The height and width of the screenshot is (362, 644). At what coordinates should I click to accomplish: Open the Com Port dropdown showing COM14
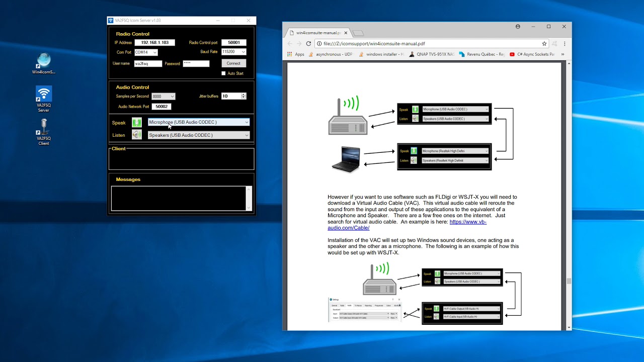(146, 52)
